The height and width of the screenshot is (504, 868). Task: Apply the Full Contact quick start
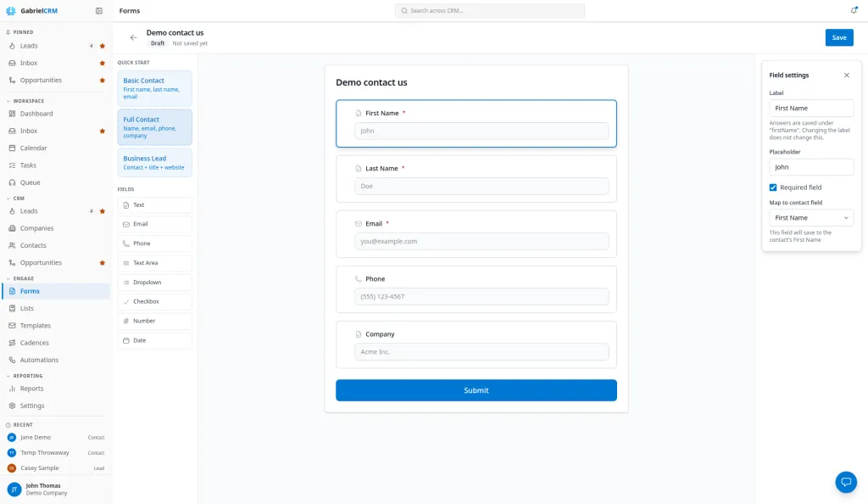point(154,126)
